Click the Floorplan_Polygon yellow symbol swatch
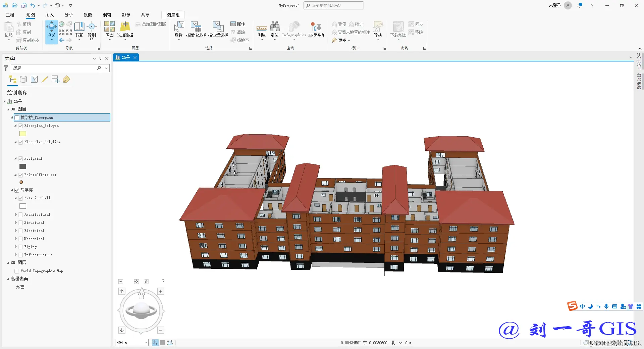The image size is (644, 349). [23, 134]
